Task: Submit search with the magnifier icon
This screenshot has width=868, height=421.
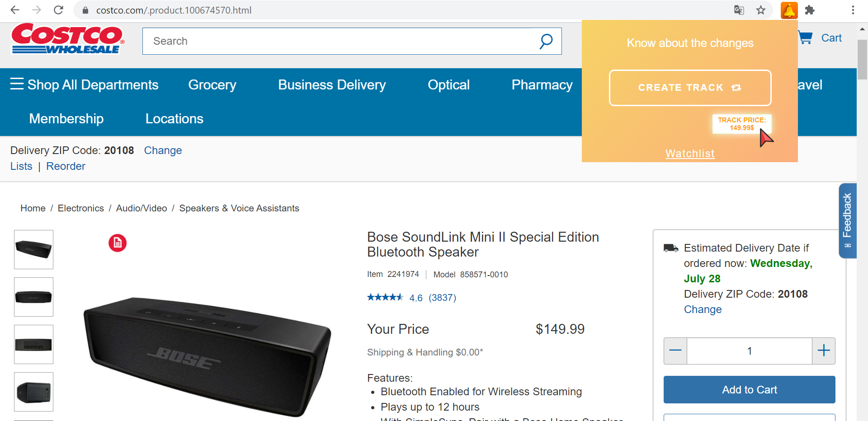Action: (546, 41)
